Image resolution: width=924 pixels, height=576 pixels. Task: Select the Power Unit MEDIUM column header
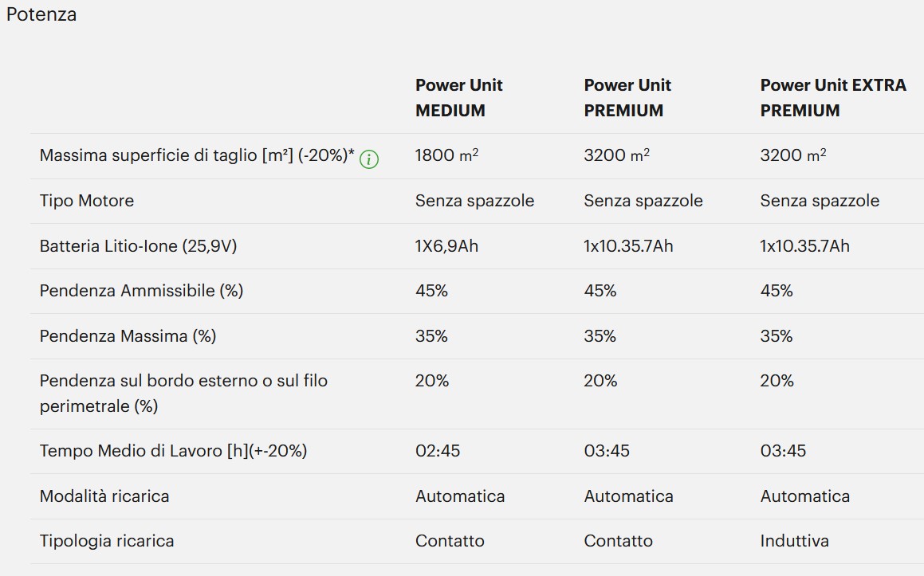[458, 98]
